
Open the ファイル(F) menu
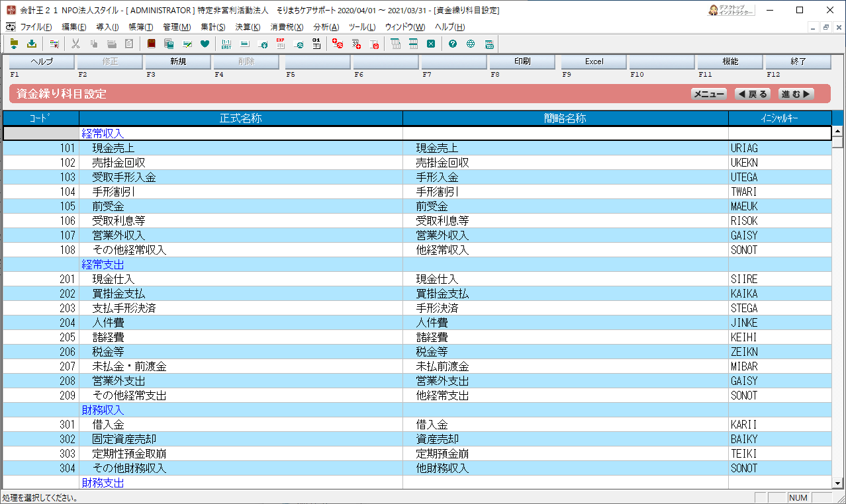[x=36, y=27]
